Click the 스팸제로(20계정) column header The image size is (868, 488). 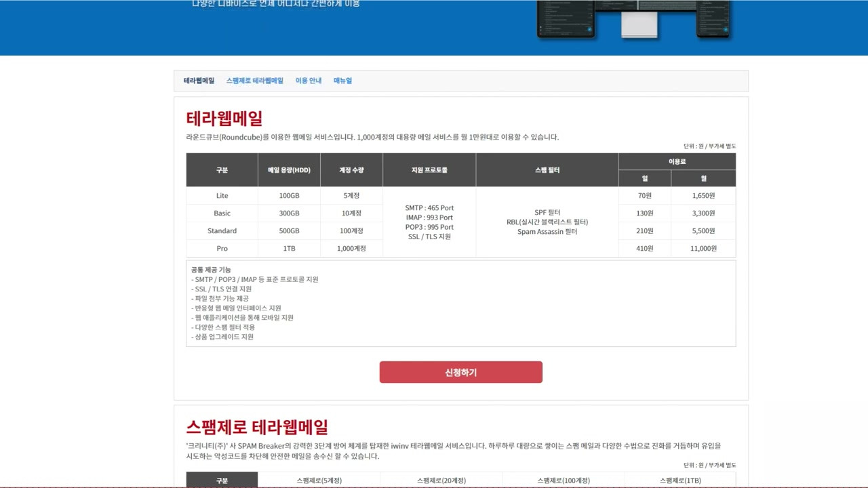(441, 481)
